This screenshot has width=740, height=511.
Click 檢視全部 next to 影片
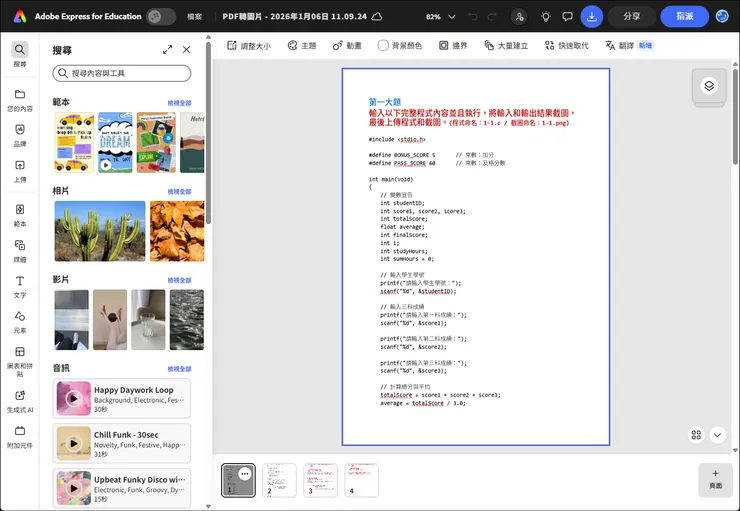(x=179, y=280)
